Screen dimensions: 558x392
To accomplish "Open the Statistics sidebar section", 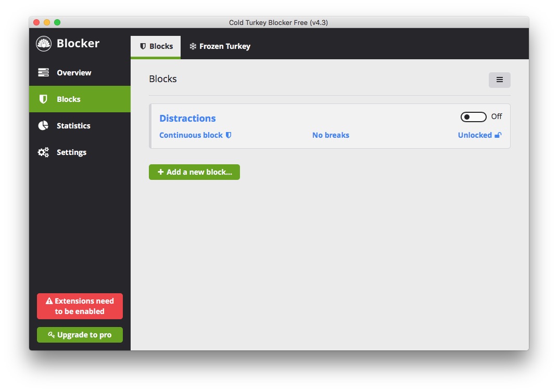I will pos(80,125).
